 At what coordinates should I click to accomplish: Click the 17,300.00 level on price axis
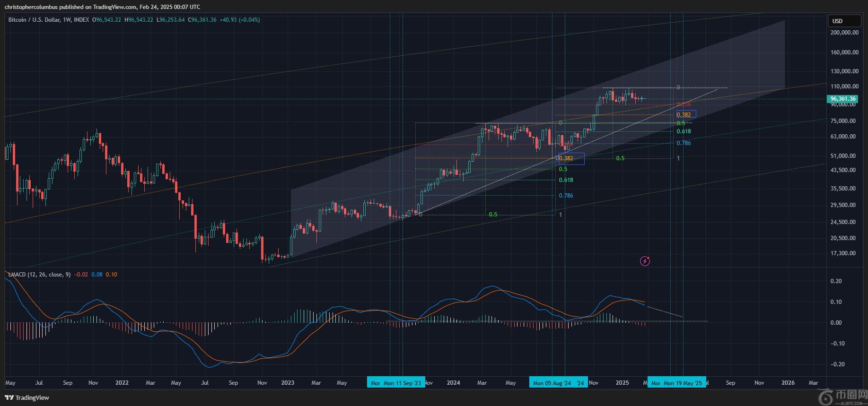[844, 253]
